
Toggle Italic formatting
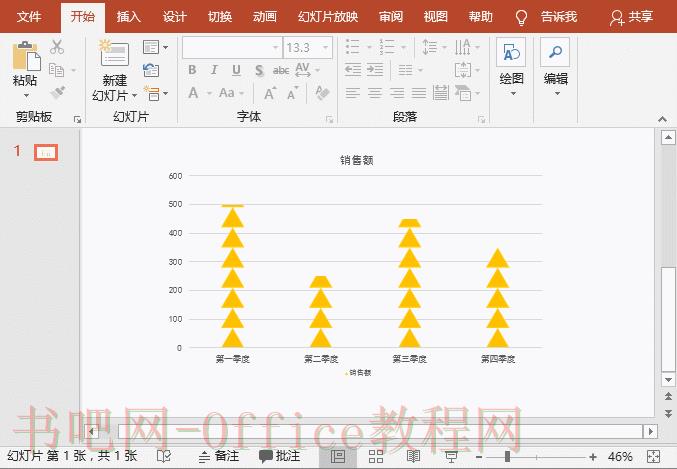point(214,70)
